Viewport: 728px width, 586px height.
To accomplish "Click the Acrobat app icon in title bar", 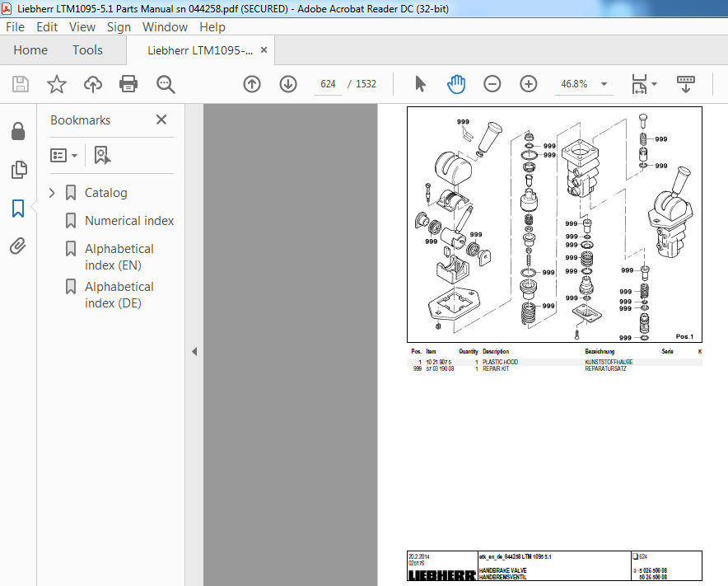I will click(7, 8).
